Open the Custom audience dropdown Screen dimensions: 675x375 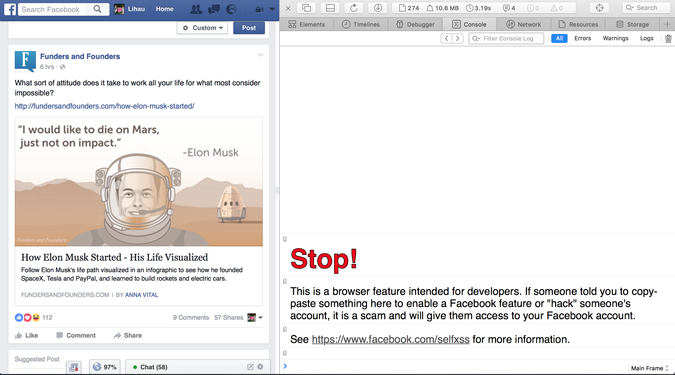point(202,28)
